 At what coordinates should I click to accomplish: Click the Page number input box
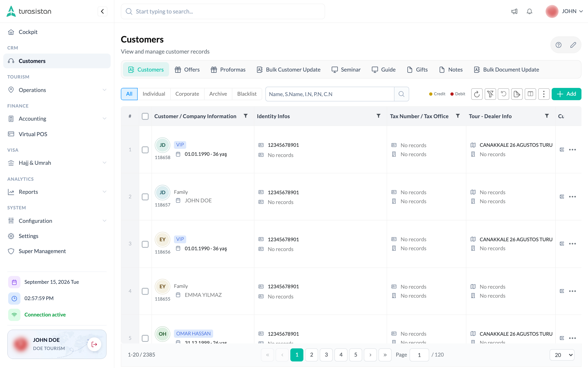pos(419,355)
